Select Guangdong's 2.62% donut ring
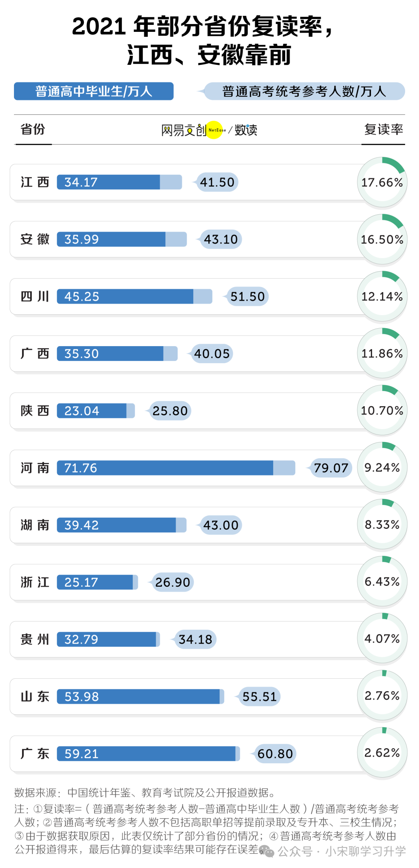 (x=382, y=753)
